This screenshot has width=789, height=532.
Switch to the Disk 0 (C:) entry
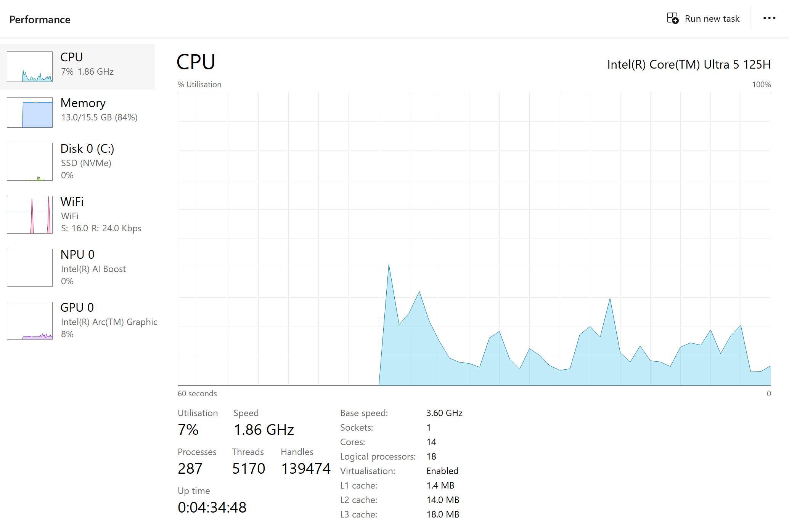pyautogui.click(x=87, y=149)
